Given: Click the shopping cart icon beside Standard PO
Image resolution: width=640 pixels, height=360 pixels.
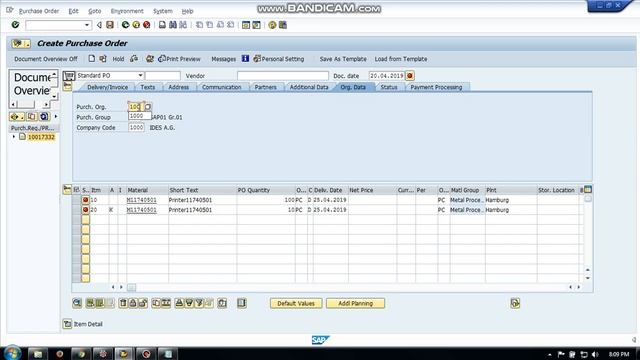Looking at the screenshot, I should click(69, 76).
